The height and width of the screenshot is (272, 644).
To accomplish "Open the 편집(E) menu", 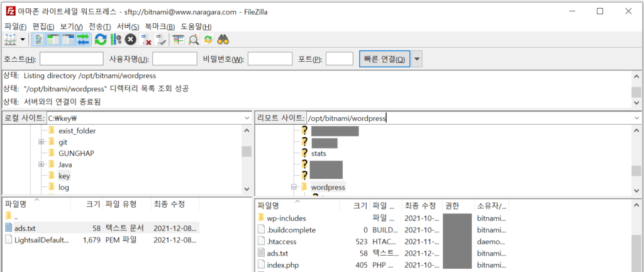I will (43, 26).
